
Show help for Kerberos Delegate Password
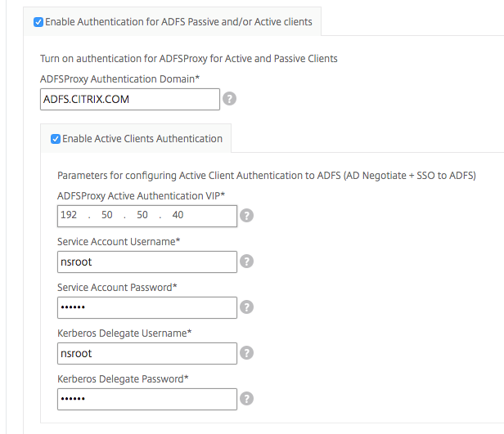point(246,399)
